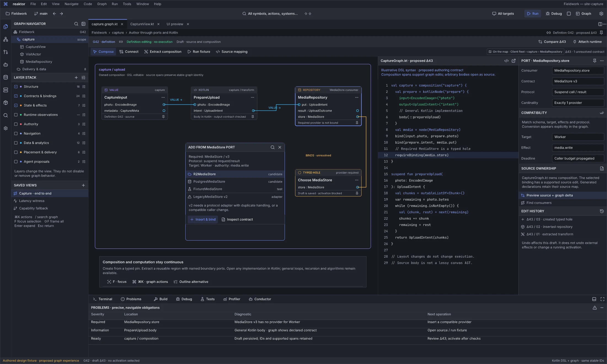Toggle code view icon in CaptureGraph header
The height and width of the screenshot is (364, 607).
(x=506, y=61)
